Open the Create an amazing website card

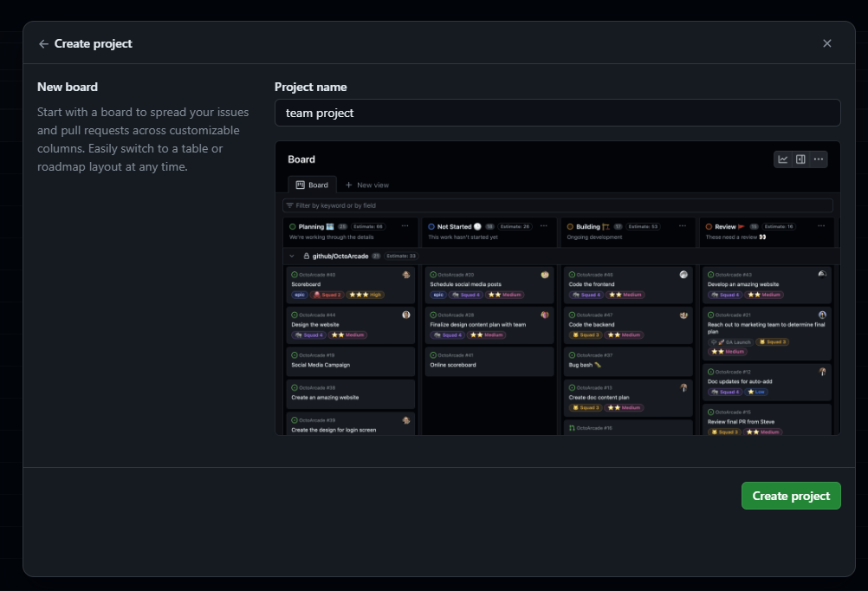(351, 393)
